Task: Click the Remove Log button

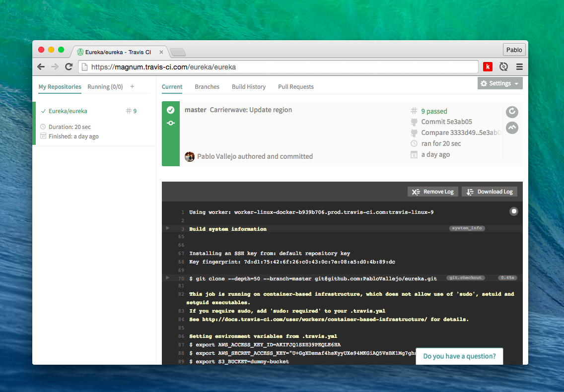Action: tap(433, 192)
